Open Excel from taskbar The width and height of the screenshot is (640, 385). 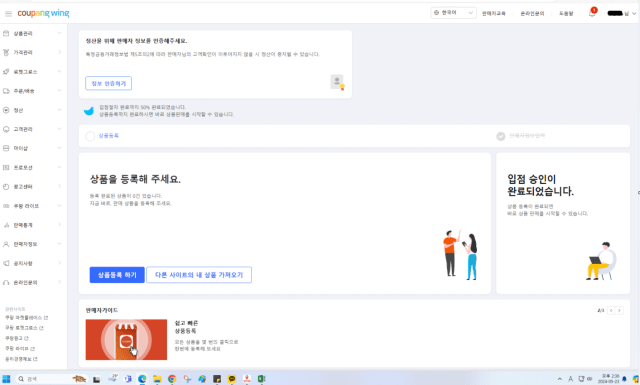[262, 379]
